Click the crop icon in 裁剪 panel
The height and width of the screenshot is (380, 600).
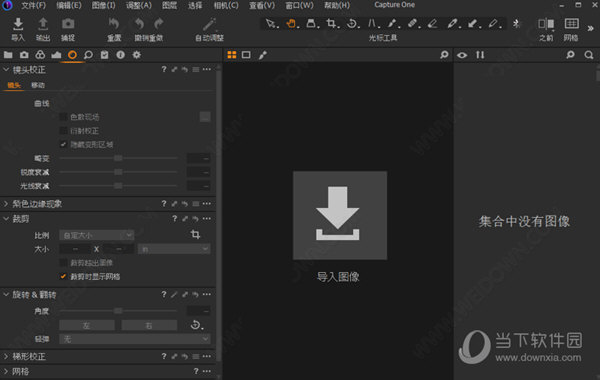click(196, 234)
